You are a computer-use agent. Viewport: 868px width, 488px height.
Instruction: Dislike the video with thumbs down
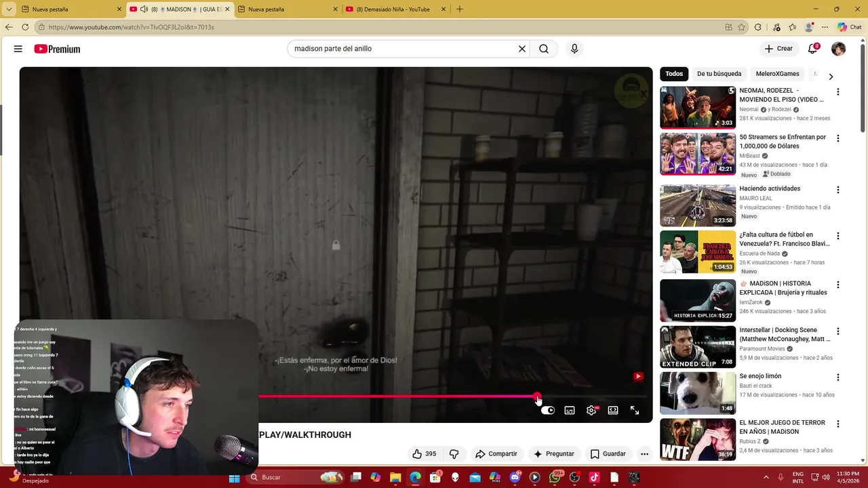point(454,453)
